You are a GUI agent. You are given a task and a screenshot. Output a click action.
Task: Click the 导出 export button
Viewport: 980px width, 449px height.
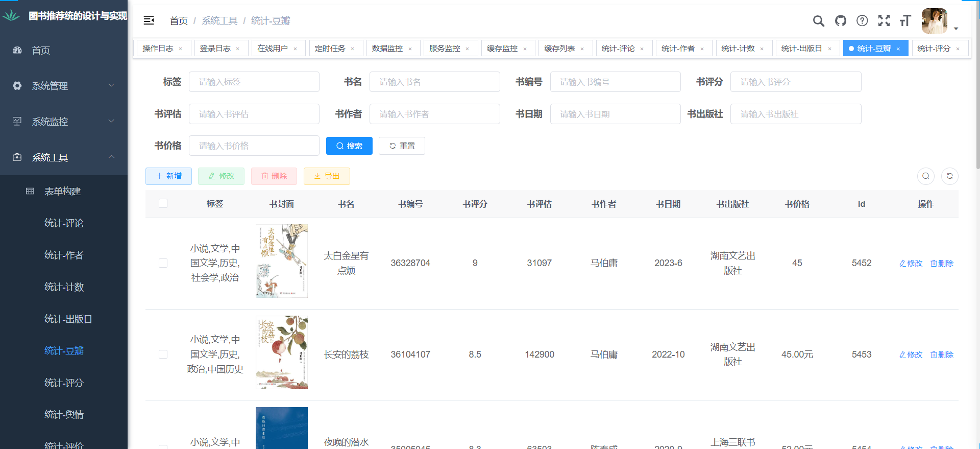point(327,176)
